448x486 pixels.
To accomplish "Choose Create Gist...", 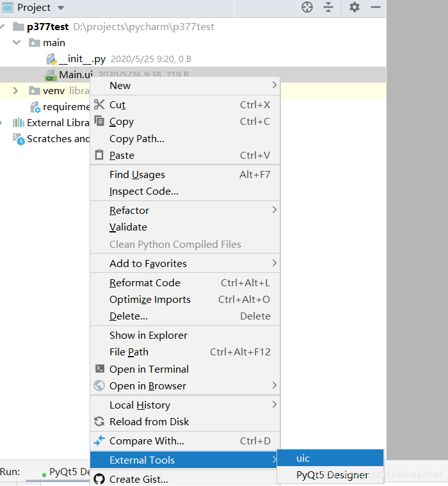I will pyautogui.click(x=185, y=479).
